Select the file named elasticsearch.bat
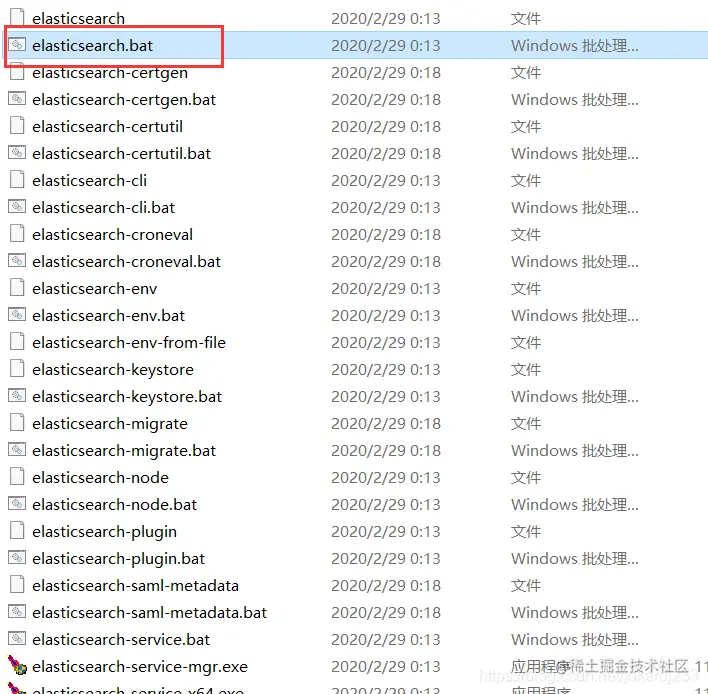The height and width of the screenshot is (694, 708). 93,46
